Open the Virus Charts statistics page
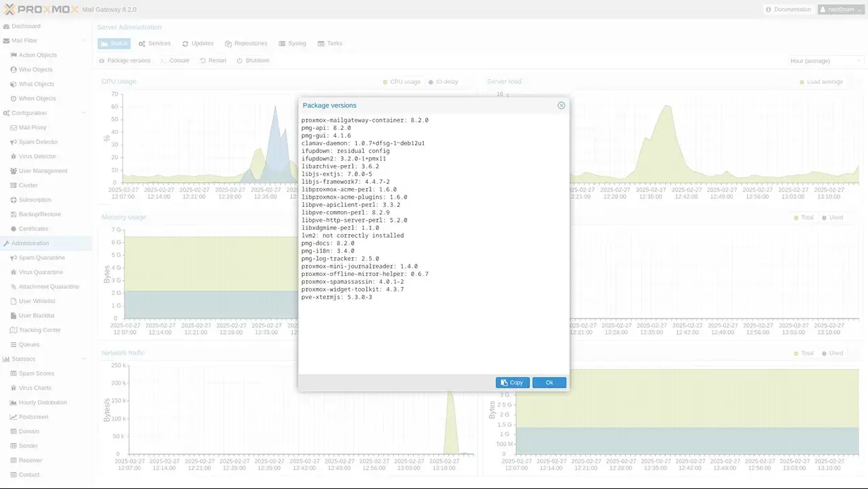868x489 pixels. 46,388
